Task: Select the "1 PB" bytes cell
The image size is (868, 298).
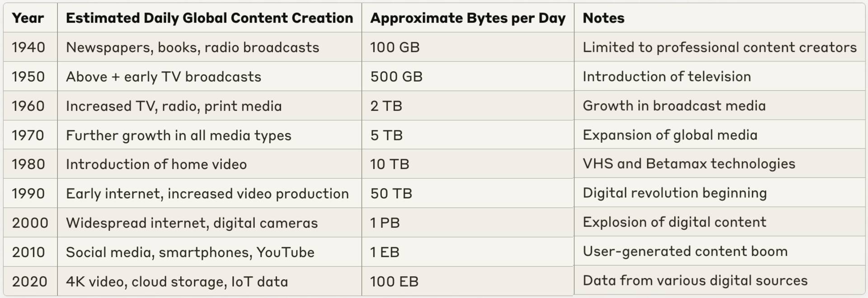Action: (x=385, y=223)
